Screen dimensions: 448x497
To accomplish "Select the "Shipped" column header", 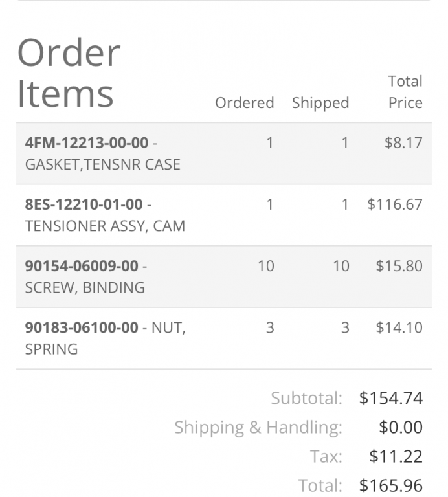I will tap(320, 103).
